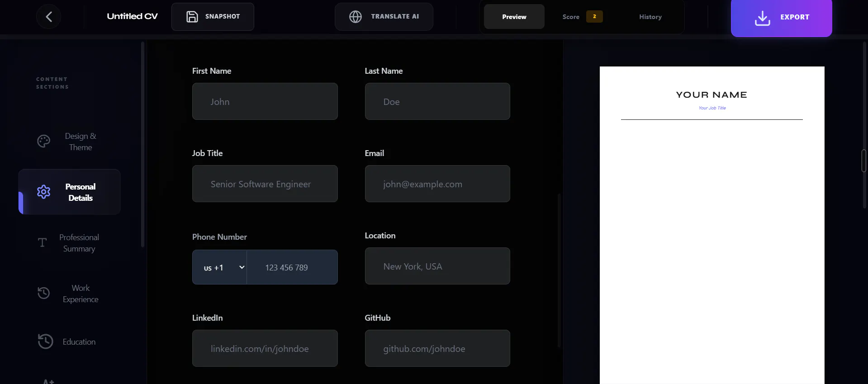868x384 pixels.
Task: Go back using the left chevron arrow
Action: [x=48, y=17]
